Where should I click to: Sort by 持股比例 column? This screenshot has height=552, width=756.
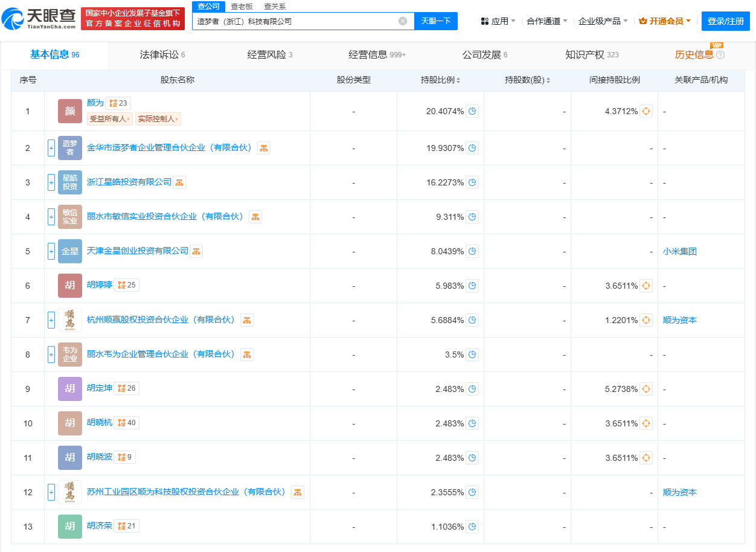(441, 80)
